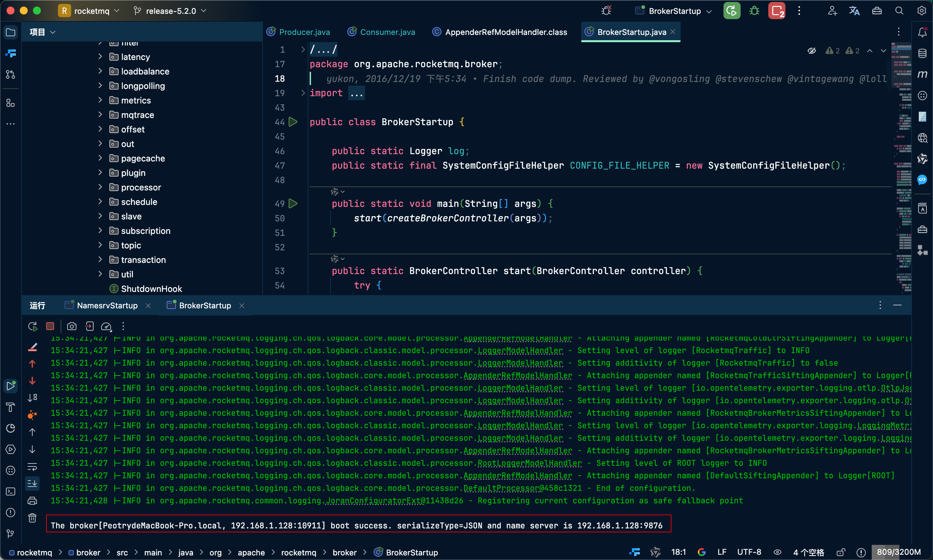Viewport: 933px width, 560px height.
Task: Unfold the collapsed import block
Action: (302, 93)
